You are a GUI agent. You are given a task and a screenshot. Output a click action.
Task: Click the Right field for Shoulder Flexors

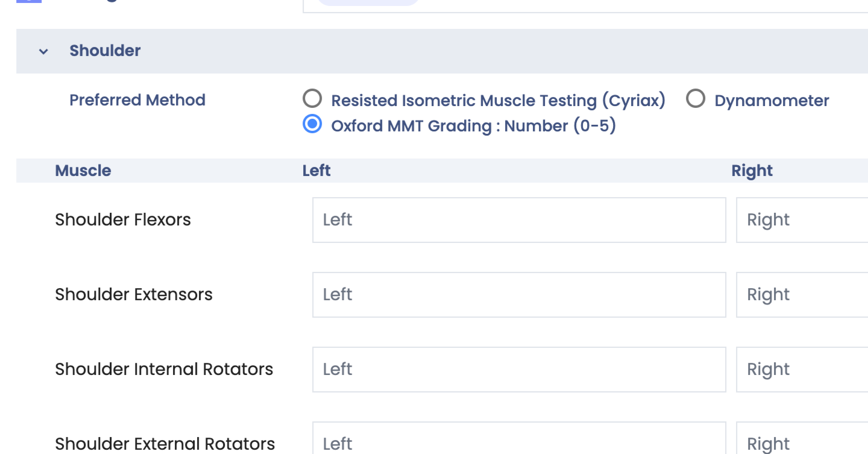click(802, 220)
